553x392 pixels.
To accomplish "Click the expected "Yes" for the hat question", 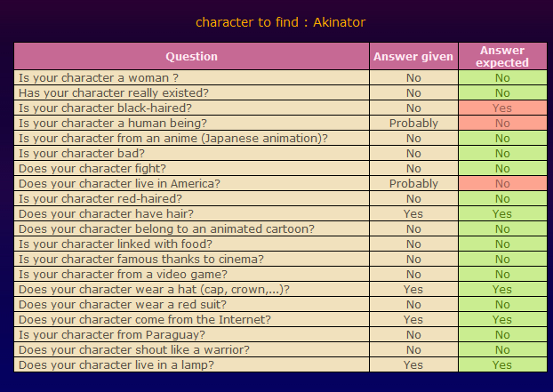I will 502,289.
